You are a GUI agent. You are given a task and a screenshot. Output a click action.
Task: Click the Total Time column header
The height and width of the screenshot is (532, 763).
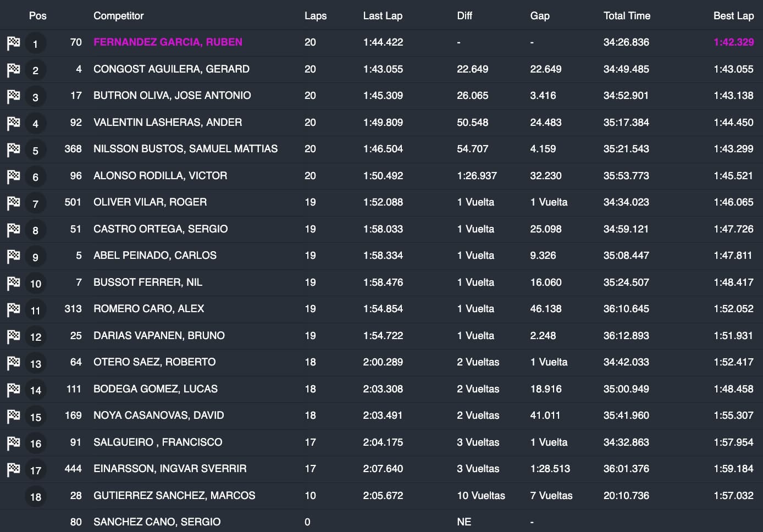tap(627, 16)
